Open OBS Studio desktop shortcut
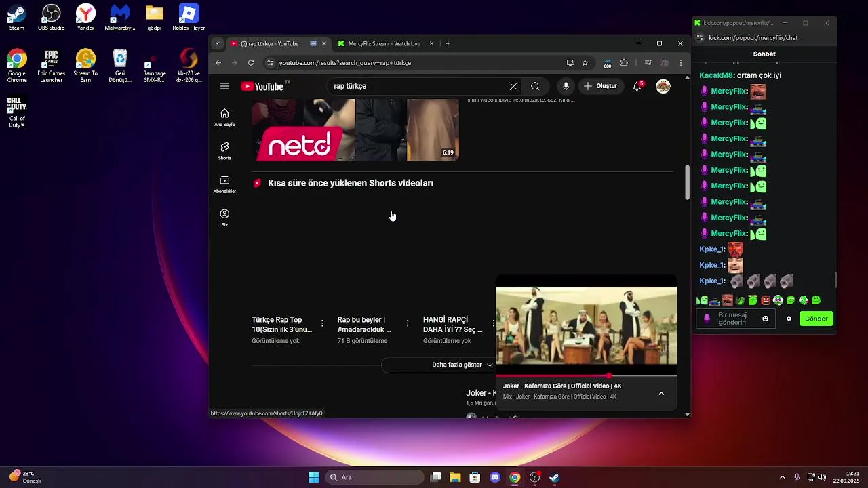 pyautogui.click(x=52, y=18)
